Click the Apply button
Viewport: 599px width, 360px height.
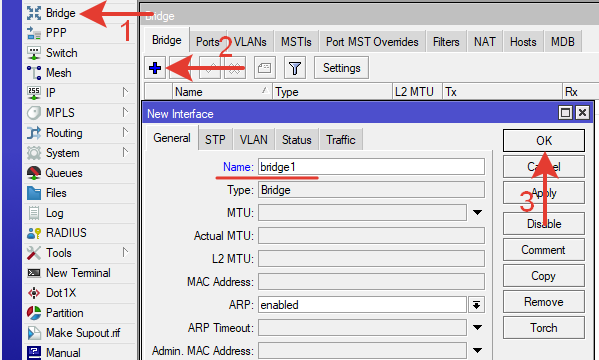(544, 193)
